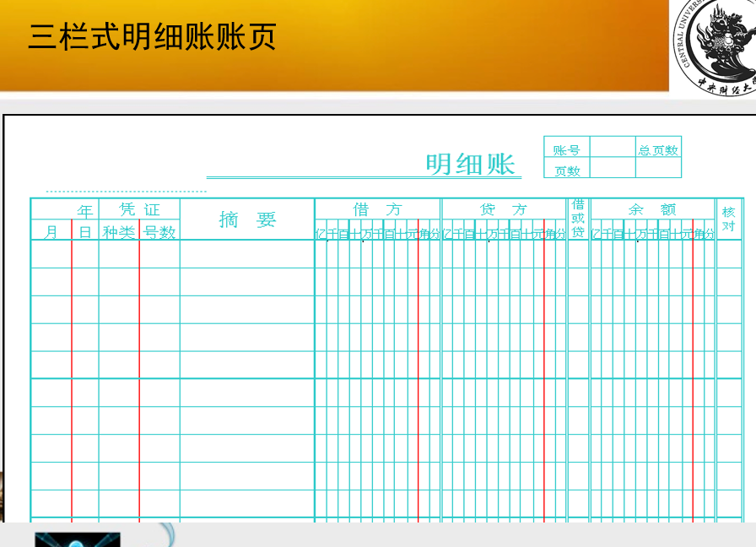This screenshot has width=756, height=547.
Task: Click the 借或贷 column header
Action: [578, 219]
